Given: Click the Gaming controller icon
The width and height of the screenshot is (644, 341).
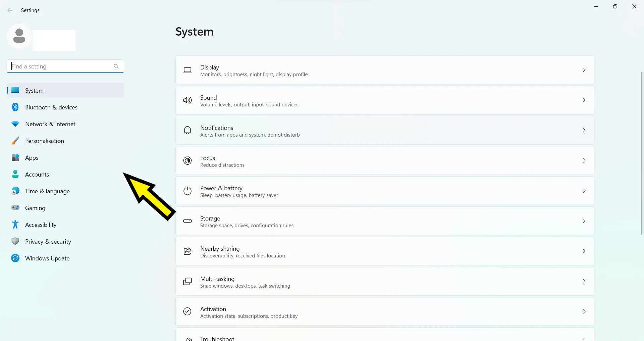Looking at the screenshot, I should click(x=15, y=208).
